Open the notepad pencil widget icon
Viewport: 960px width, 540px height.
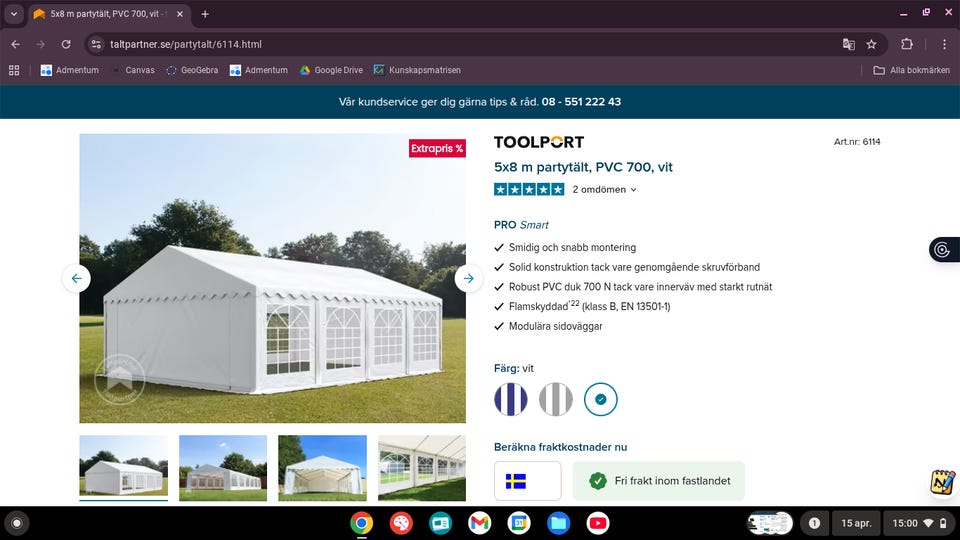click(x=943, y=482)
